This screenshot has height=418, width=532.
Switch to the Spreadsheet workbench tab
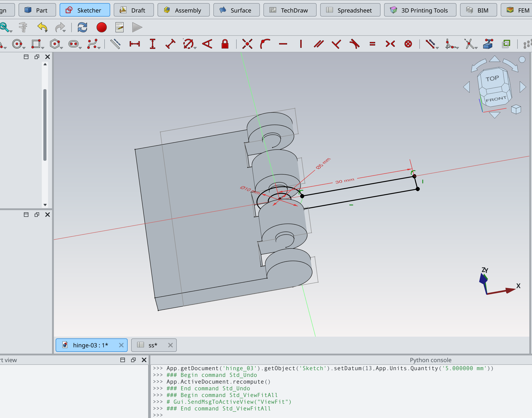350,10
